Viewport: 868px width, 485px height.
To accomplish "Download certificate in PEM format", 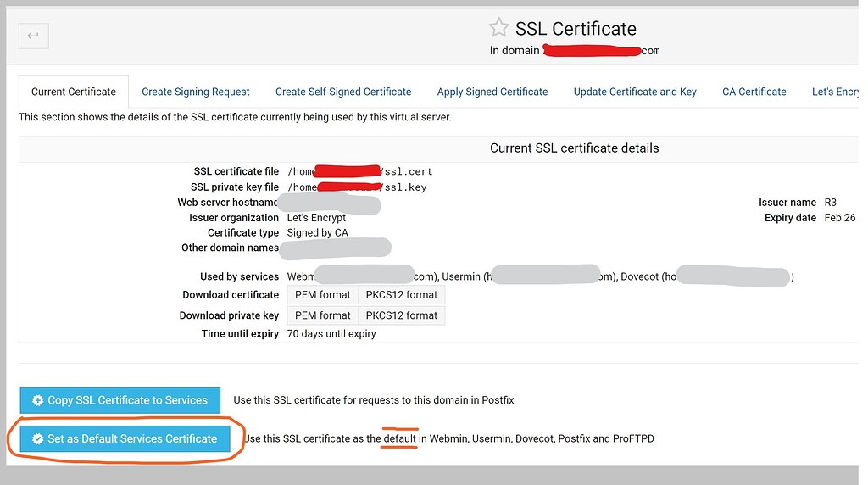I will click(x=323, y=295).
